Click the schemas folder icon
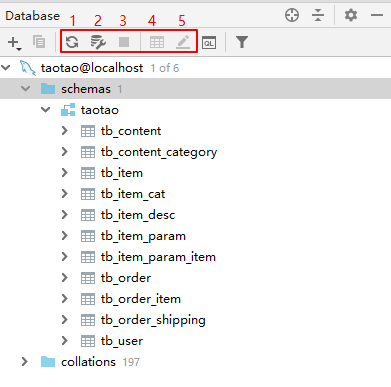The image size is (391, 387). pyautogui.click(x=48, y=89)
